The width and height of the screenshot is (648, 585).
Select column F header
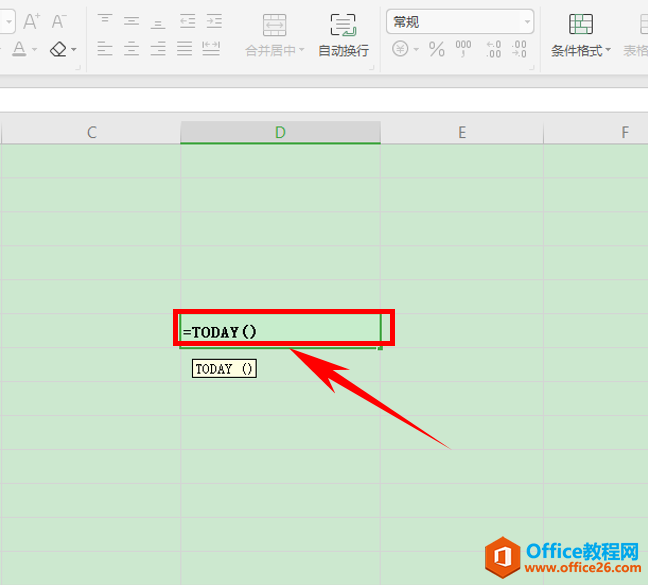[596, 132]
